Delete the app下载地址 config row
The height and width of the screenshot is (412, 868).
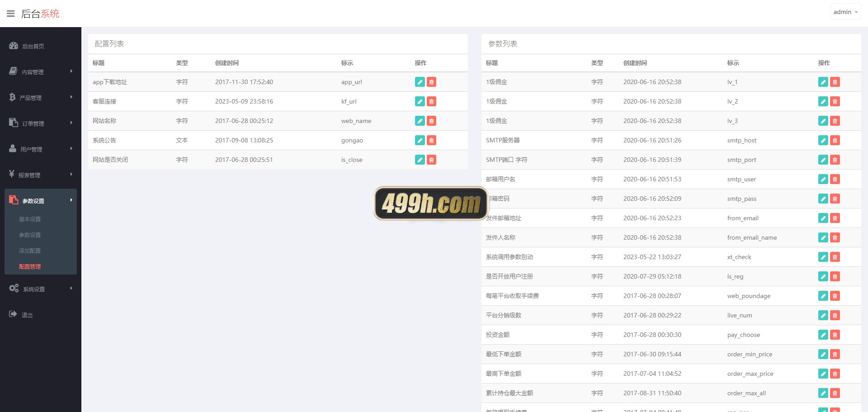point(432,82)
